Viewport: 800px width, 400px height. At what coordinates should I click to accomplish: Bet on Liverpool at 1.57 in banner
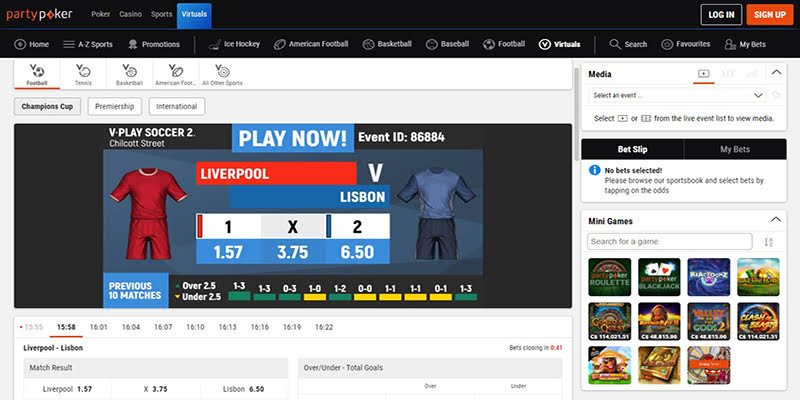[228, 252]
